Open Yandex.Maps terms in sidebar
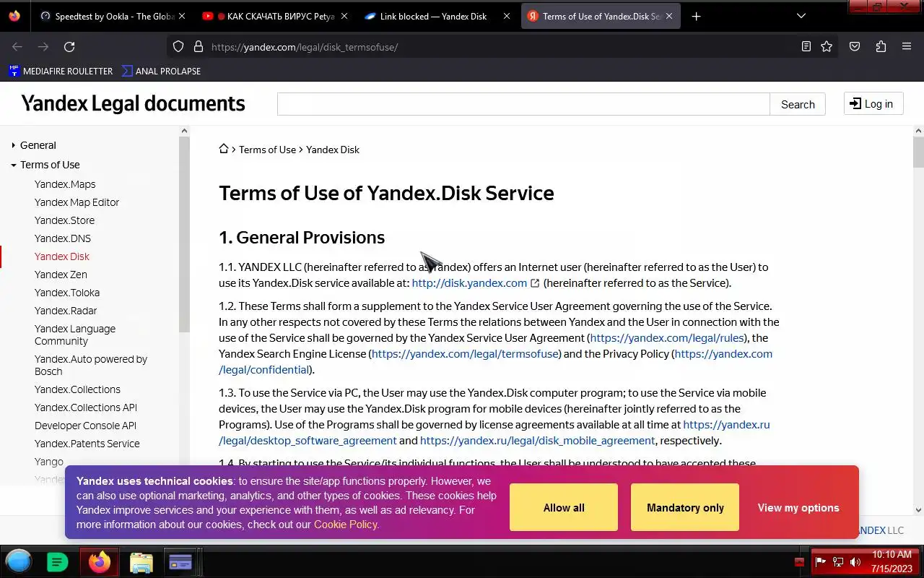 pyautogui.click(x=65, y=184)
